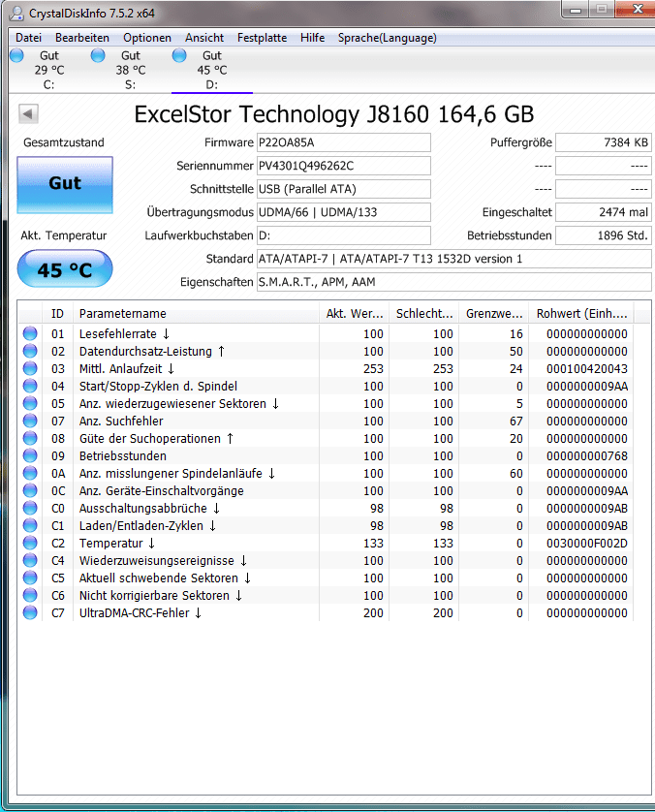Click the Laufwerkbuchstaben field D:

pos(343,235)
